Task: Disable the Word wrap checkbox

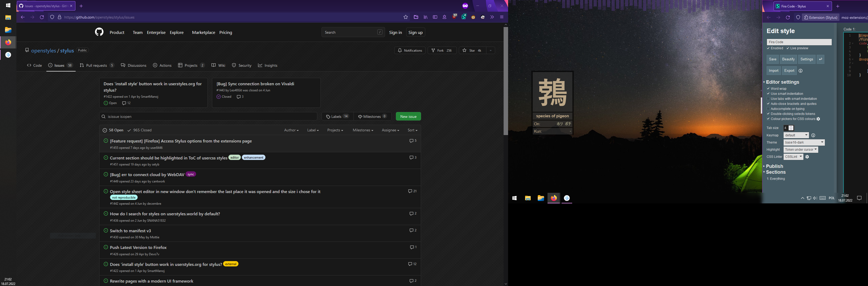Action: pyautogui.click(x=768, y=89)
